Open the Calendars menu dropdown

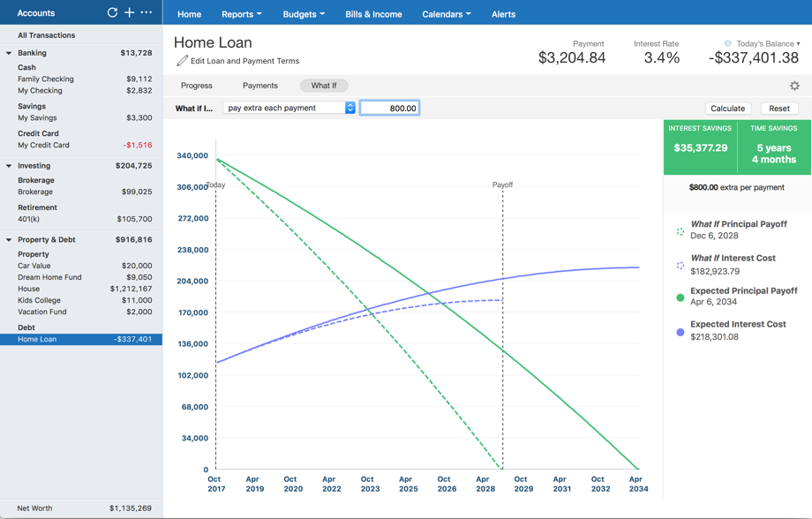(x=447, y=14)
